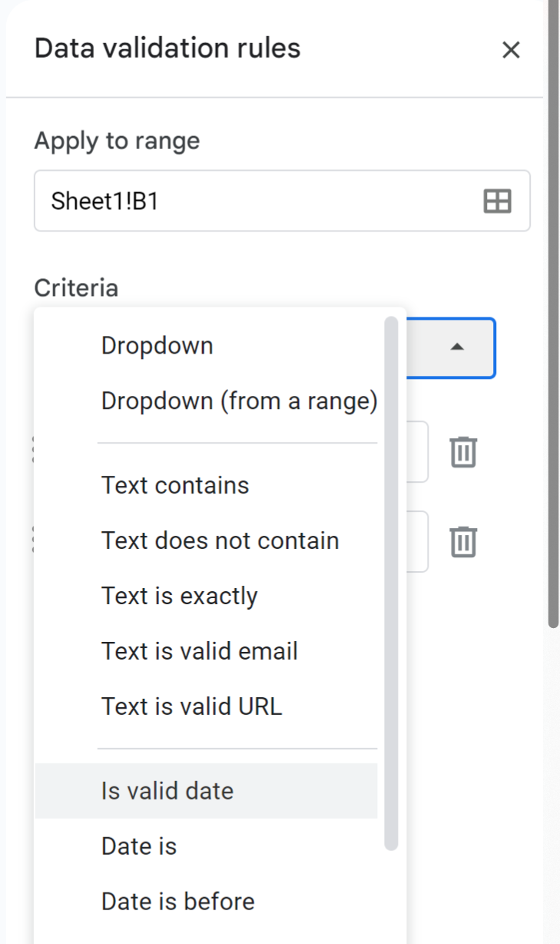560x944 pixels.
Task: Select the Dropdown criteria option
Action: point(156,345)
